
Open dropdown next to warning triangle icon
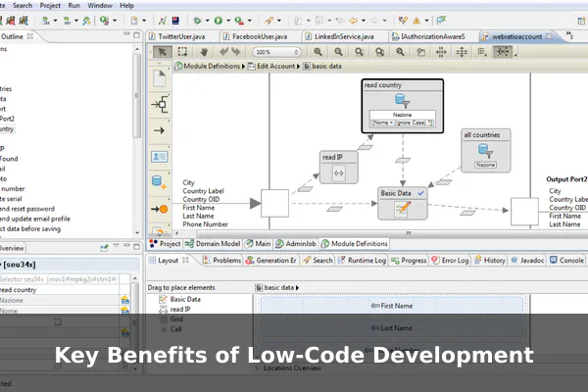click(426, 21)
